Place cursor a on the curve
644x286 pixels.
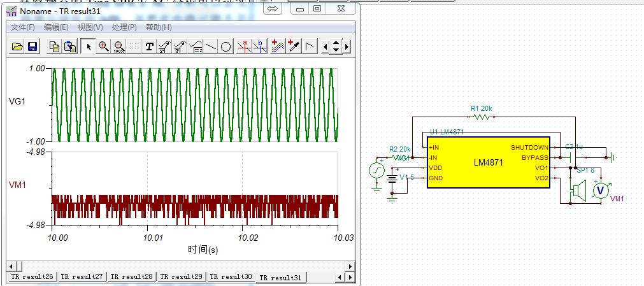click(245, 47)
